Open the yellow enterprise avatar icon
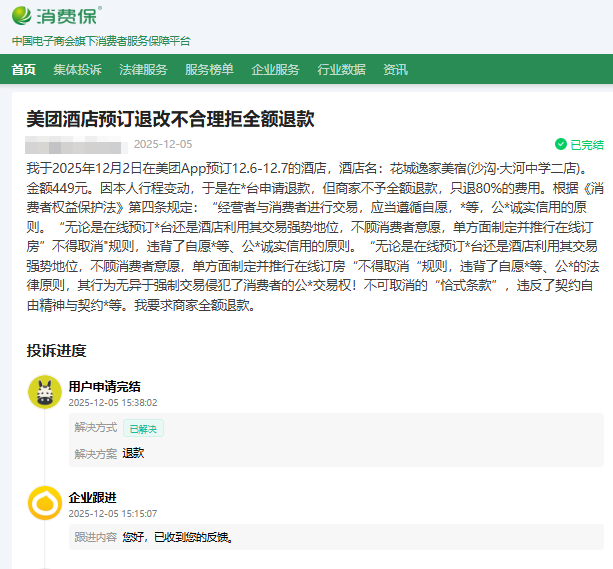Screen dimensions: 613x569 coord(44,503)
